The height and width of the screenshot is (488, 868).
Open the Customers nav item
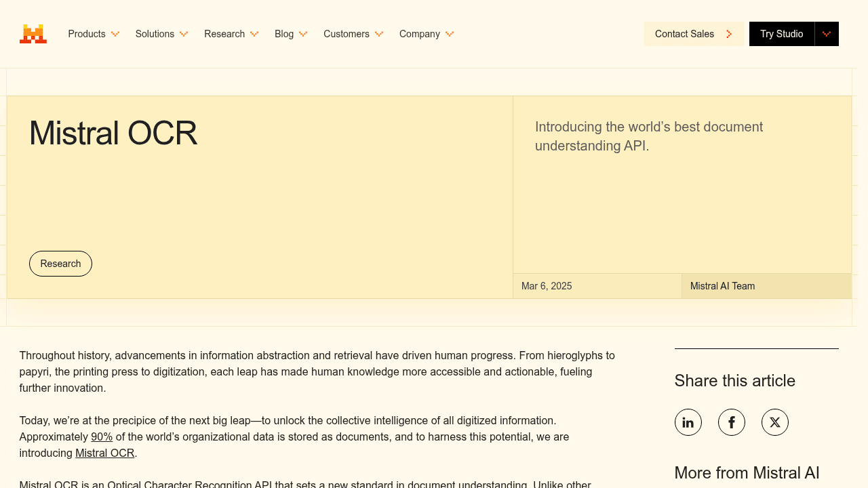coord(347,34)
